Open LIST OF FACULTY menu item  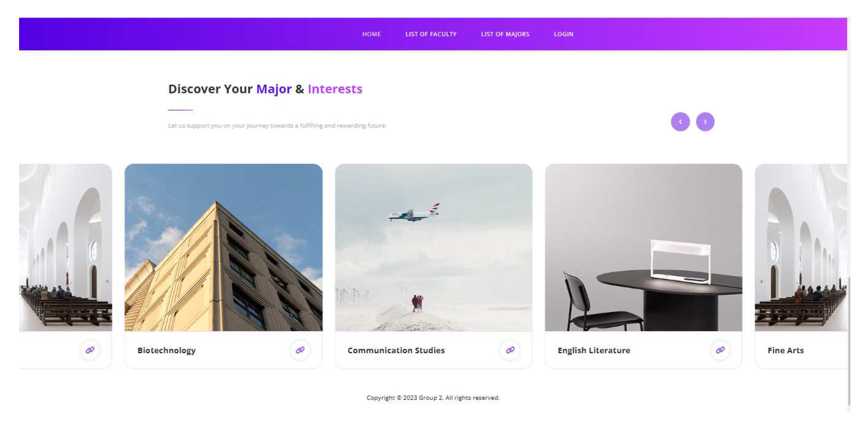tap(431, 34)
